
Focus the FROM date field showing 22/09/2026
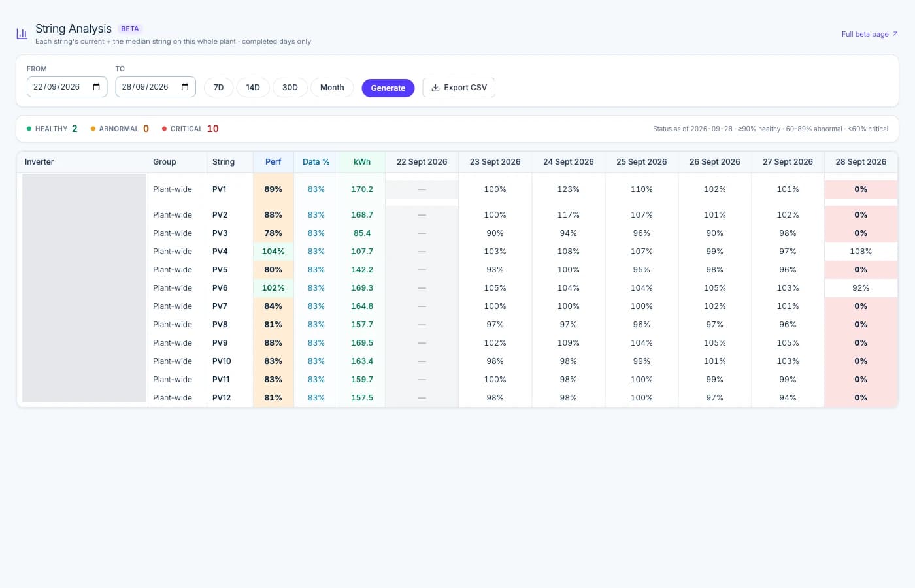click(x=67, y=87)
